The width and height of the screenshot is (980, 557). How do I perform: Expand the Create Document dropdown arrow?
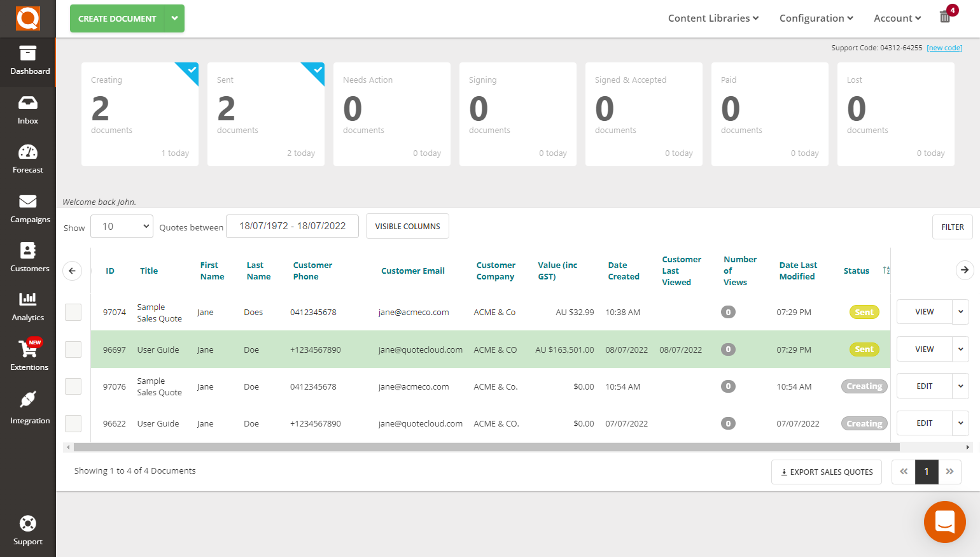click(174, 18)
